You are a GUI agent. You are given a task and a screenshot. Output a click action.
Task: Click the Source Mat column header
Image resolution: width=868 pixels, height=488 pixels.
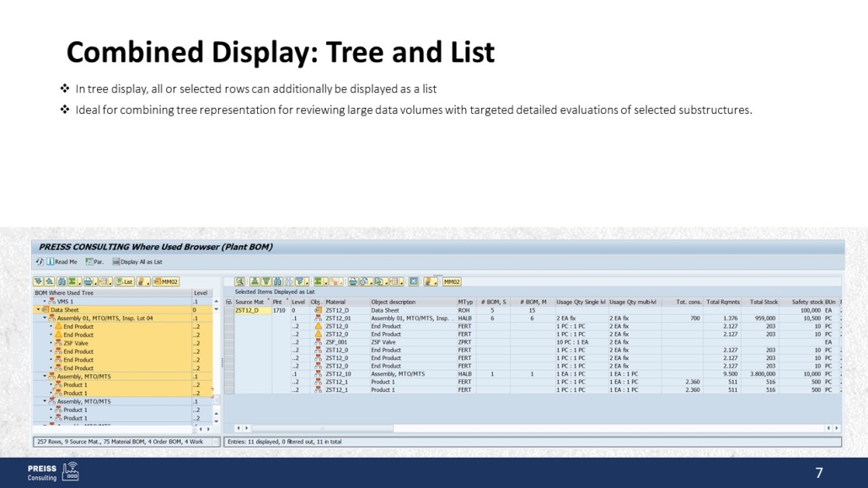pos(250,302)
